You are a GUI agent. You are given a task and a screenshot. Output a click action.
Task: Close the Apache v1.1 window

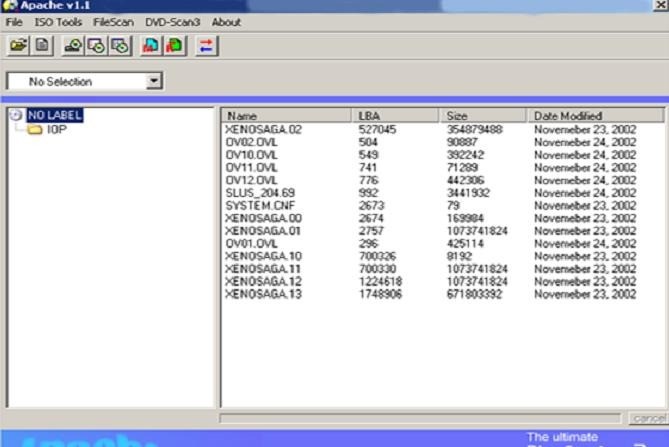(x=660, y=5)
